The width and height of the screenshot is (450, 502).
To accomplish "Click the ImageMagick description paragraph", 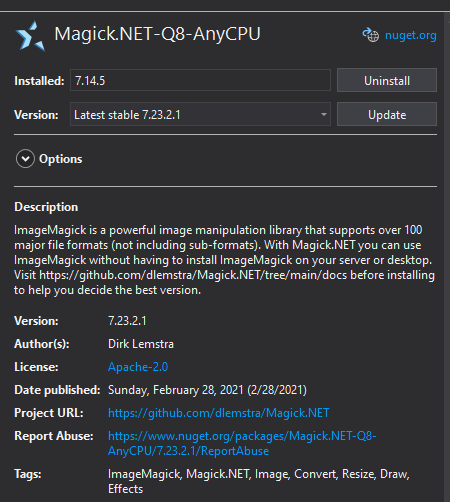I will (x=224, y=260).
